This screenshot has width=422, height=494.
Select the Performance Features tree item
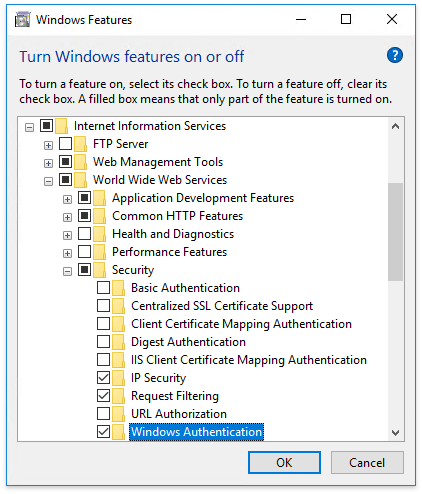click(169, 252)
